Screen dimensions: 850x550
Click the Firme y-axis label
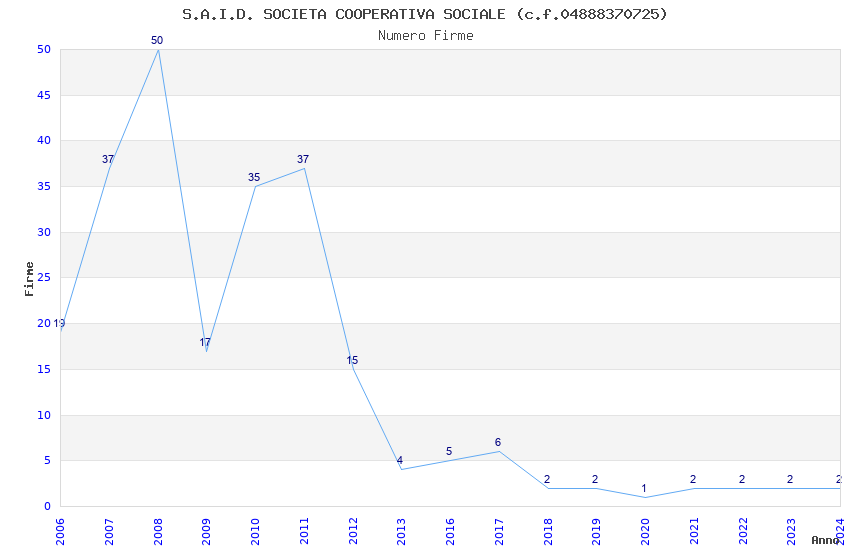(x=29, y=279)
